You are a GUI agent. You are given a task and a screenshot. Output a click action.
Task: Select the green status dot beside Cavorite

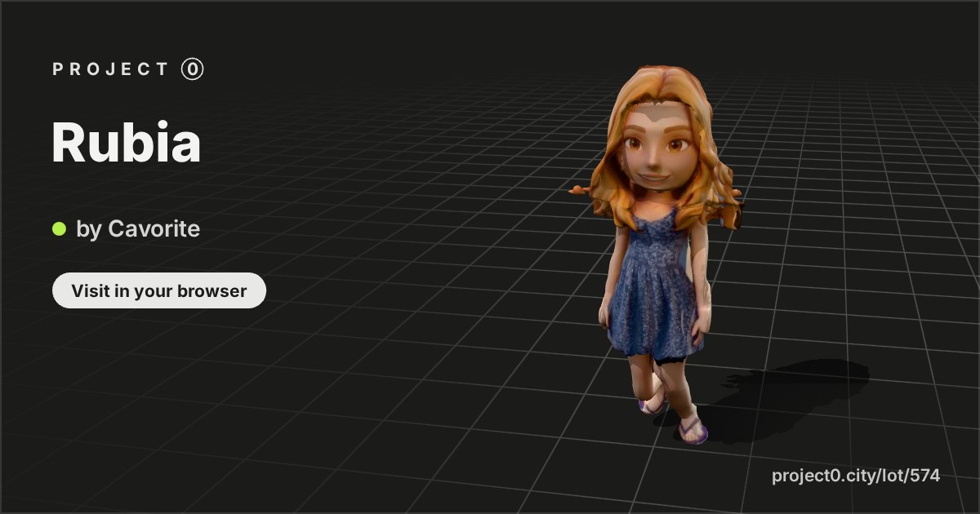point(59,228)
